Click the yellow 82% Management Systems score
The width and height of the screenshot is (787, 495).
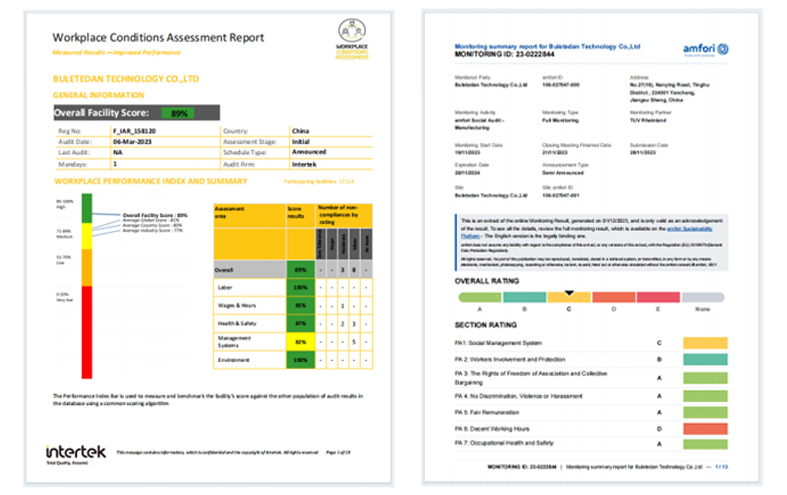coord(299,341)
